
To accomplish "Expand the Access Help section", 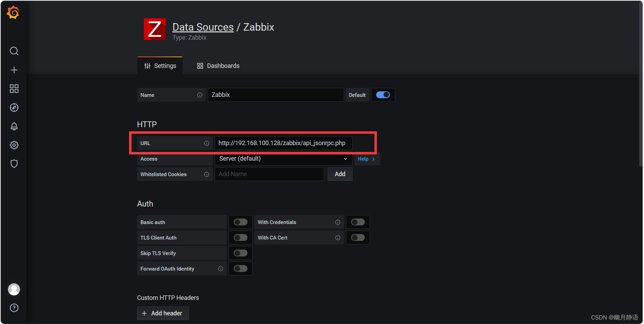I will click(x=367, y=159).
